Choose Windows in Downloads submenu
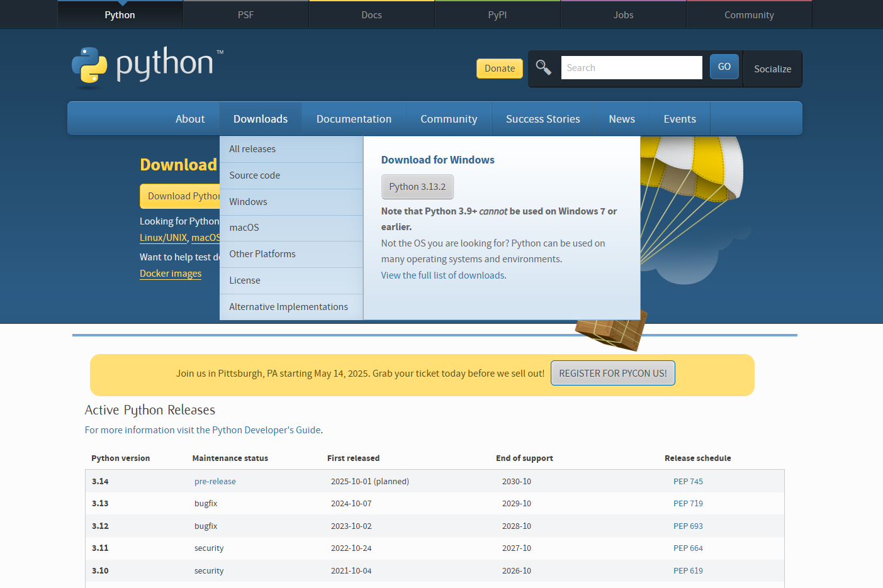The height and width of the screenshot is (588, 883). [291, 202]
